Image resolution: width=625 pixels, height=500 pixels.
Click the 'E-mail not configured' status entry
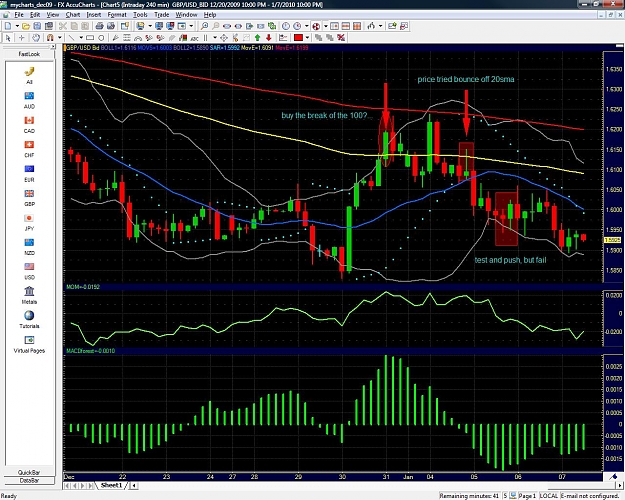tap(590, 496)
